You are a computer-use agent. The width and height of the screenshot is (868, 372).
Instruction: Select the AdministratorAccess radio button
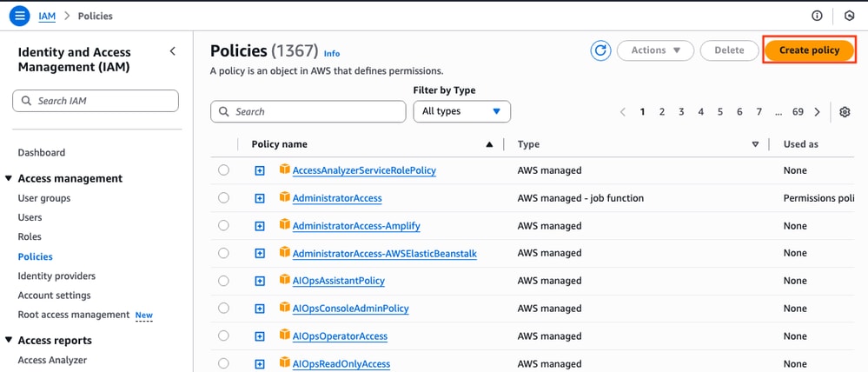pos(223,197)
